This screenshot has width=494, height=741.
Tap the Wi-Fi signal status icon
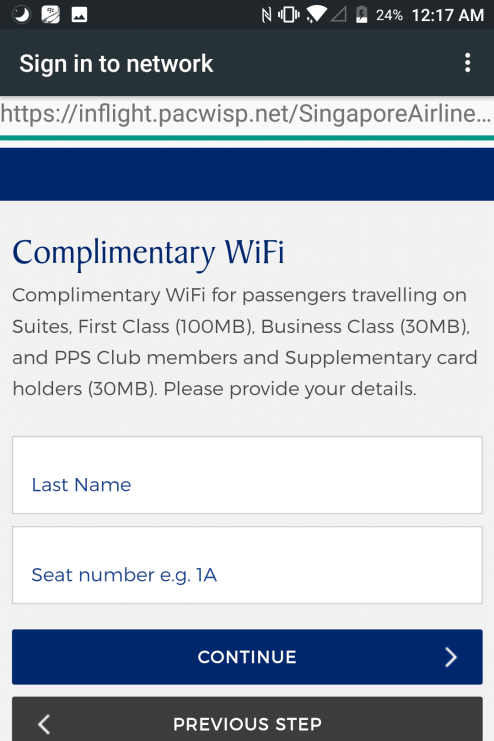click(x=316, y=15)
